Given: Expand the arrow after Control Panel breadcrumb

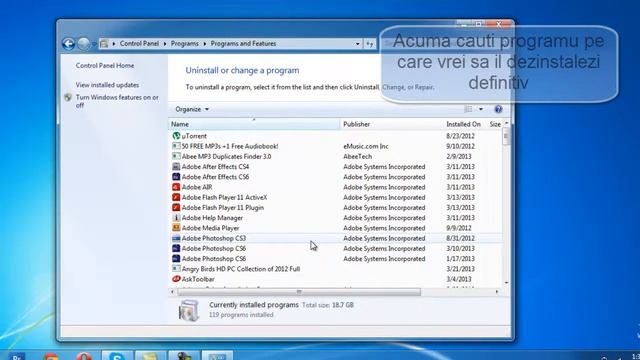Looking at the screenshot, I should (165, 44).
